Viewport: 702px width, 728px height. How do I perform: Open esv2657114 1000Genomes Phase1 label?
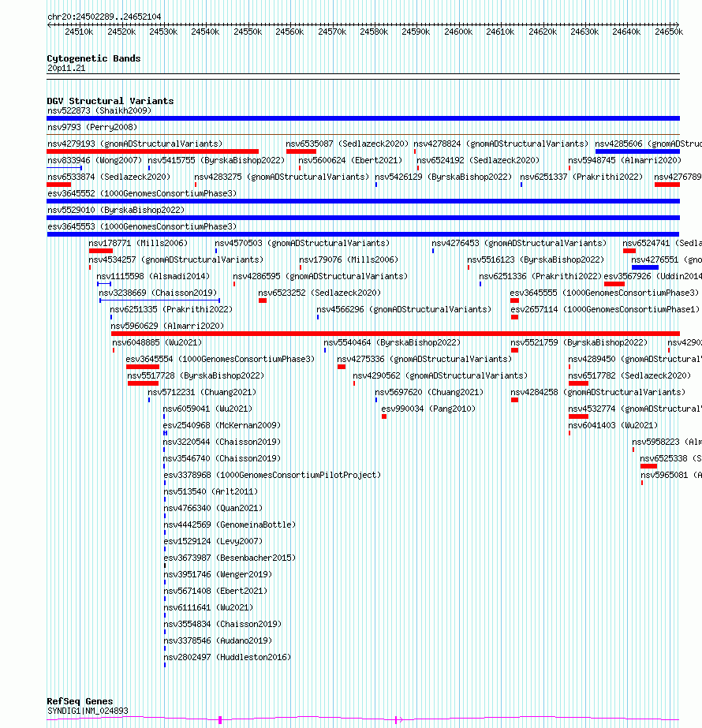[x=606, y=310]
